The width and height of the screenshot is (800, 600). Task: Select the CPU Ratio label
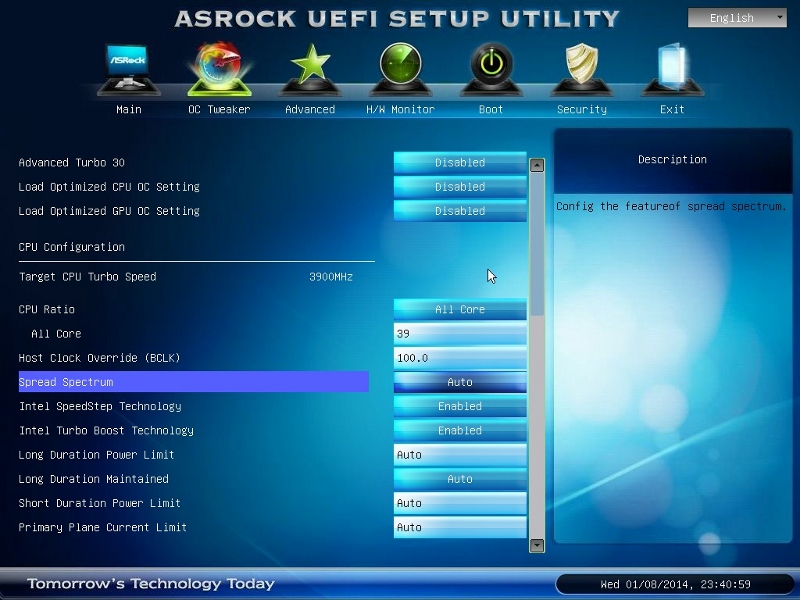click(x=46, y=309)
